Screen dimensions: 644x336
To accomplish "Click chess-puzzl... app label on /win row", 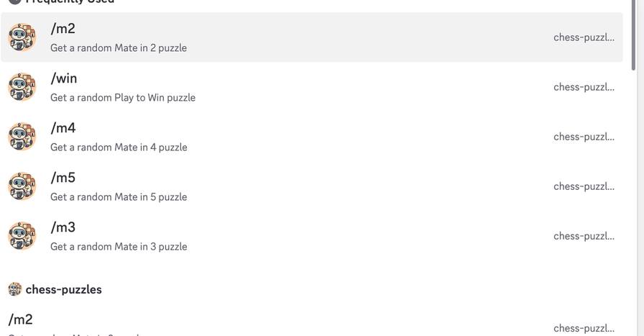I will (584, 87).
